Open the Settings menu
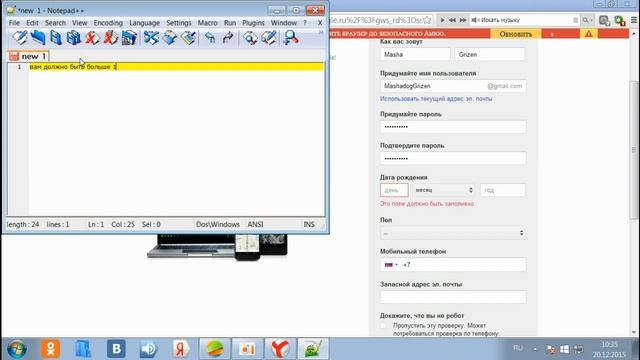640x360 pixels. click(178, 23)
